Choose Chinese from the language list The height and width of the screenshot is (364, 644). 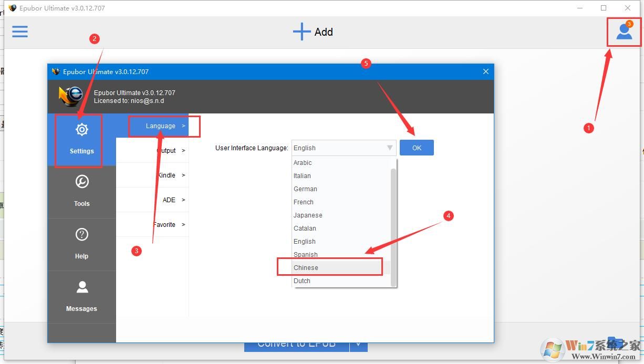click(x=341, y=268)
